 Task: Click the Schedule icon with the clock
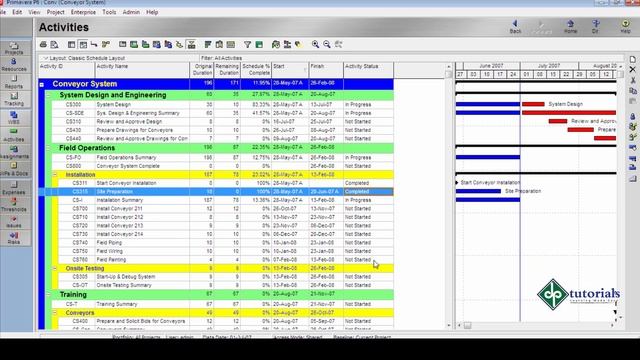276,44
